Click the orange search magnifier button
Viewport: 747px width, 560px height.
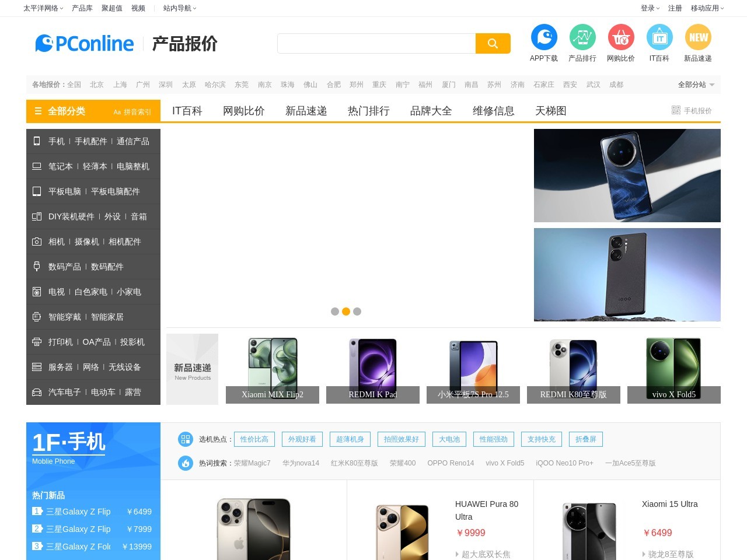coord(492,43)
